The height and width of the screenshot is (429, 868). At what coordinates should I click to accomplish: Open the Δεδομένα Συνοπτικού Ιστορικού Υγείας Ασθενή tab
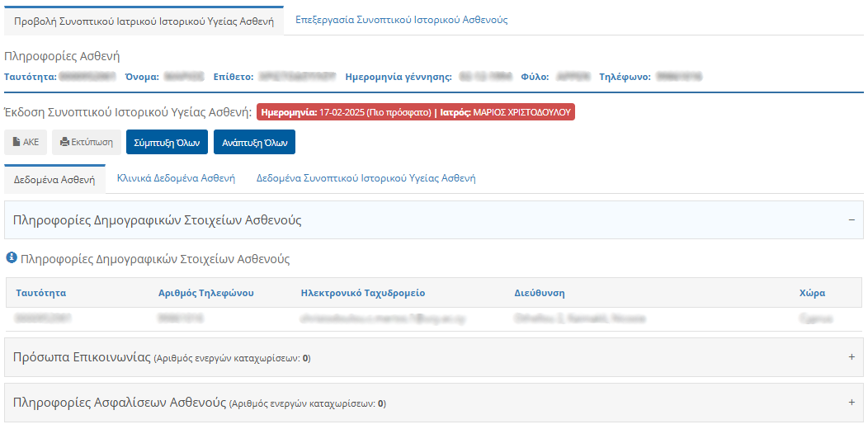point(366,178)
